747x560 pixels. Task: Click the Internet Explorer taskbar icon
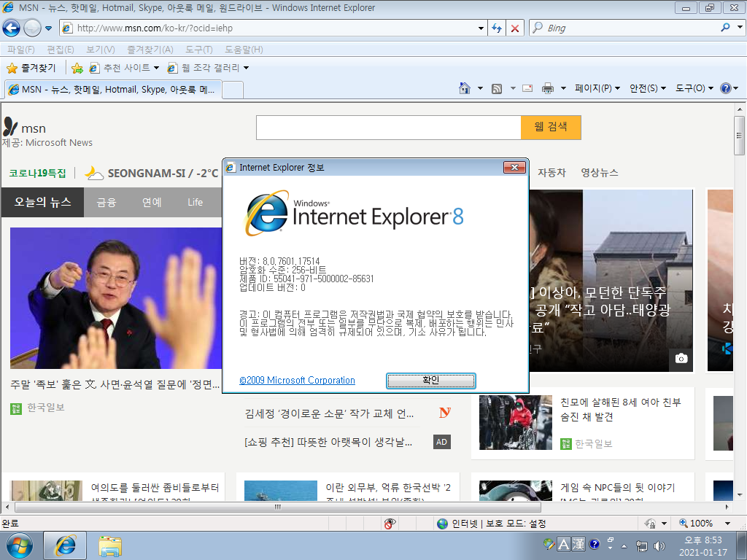(65, 545)
